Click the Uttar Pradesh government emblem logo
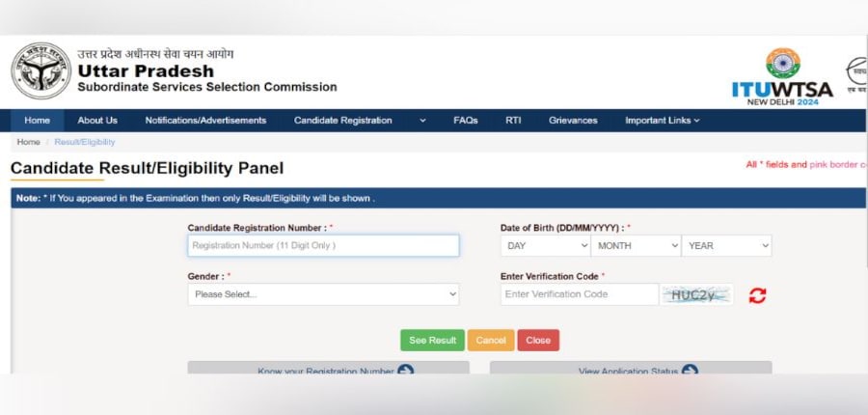Image resolution: width=868 pixels, height=415 pixels. (40, 71)
